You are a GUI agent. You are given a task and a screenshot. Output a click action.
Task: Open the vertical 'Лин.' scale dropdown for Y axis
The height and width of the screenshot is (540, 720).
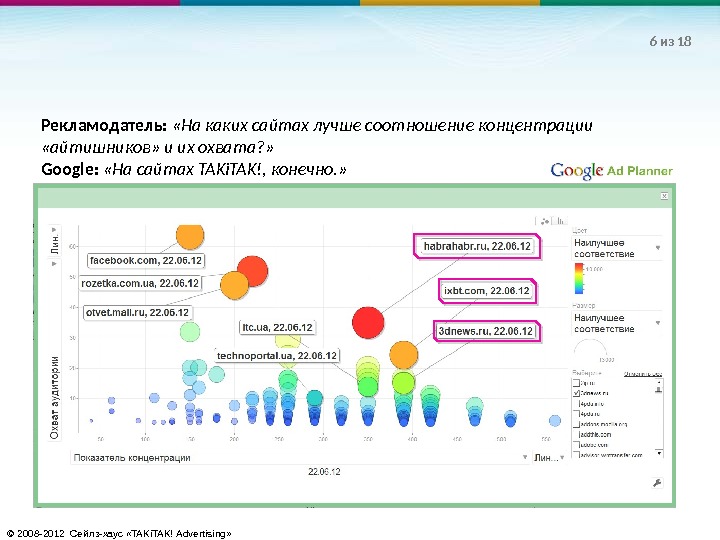click(54, 241)
